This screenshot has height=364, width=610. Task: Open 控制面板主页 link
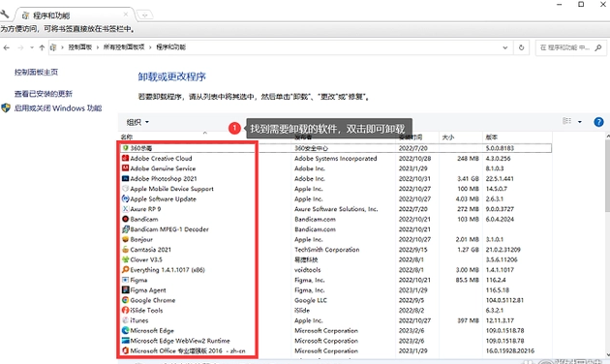36,72
